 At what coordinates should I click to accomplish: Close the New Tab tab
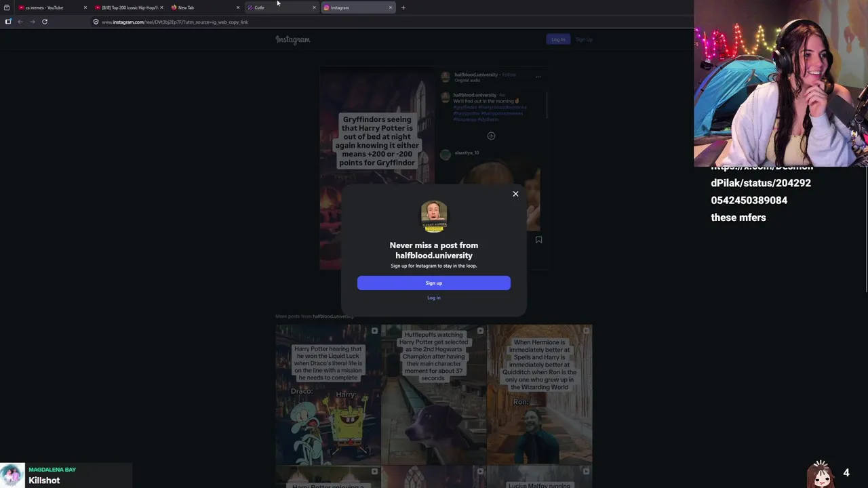tap(237, 7)
